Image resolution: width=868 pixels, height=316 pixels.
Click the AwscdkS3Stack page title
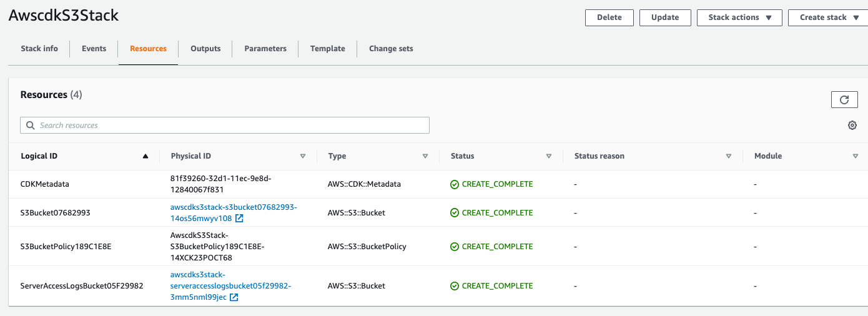click(x=64, y=16)
